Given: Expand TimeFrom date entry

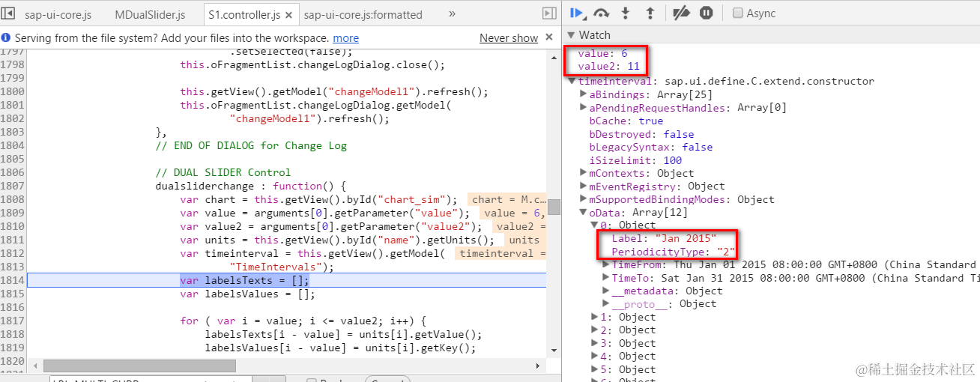Looking at the screenshot, I should pos(606,264).
